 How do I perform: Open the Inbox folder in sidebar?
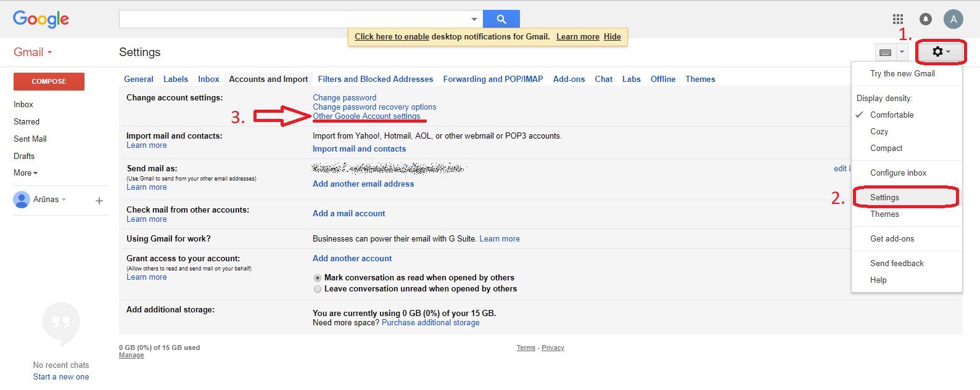point(23,105)
